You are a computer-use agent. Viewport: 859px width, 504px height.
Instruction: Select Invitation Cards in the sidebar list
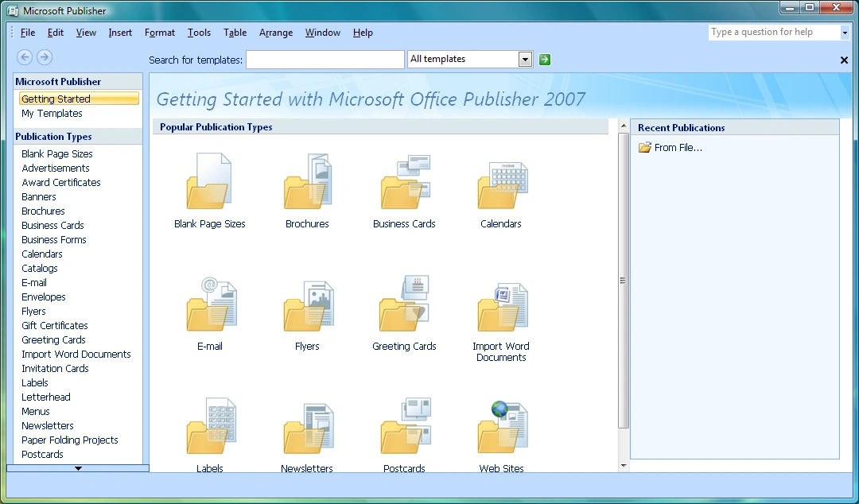tap(56, 368)
